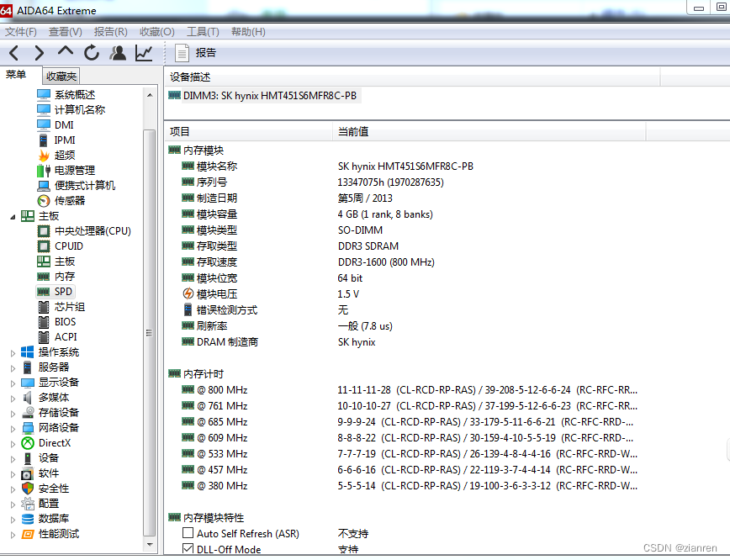Viewport: 730px width, 560px height.
Task: Open the 帮助(H) menu
Action: coord(248,32)
